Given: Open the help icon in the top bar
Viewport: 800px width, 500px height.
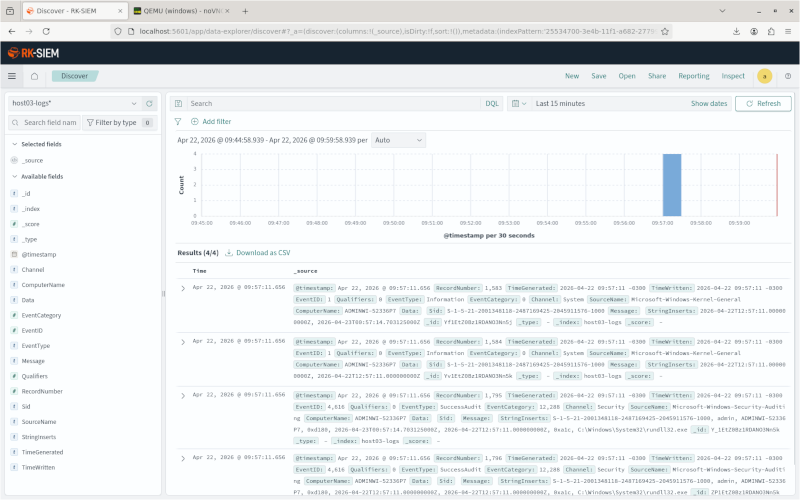Looking at the screenshot, I should (x=787, y=76).
